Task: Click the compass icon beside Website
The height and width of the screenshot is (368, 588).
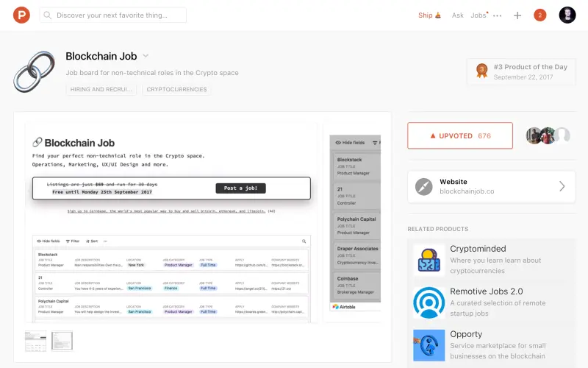Action: (424, 187)
